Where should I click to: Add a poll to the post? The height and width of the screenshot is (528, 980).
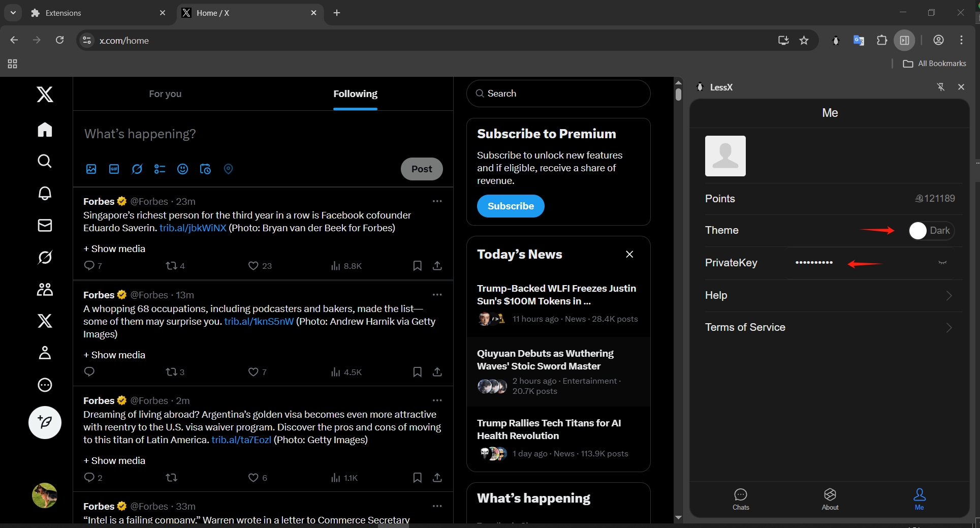point(159,169)
